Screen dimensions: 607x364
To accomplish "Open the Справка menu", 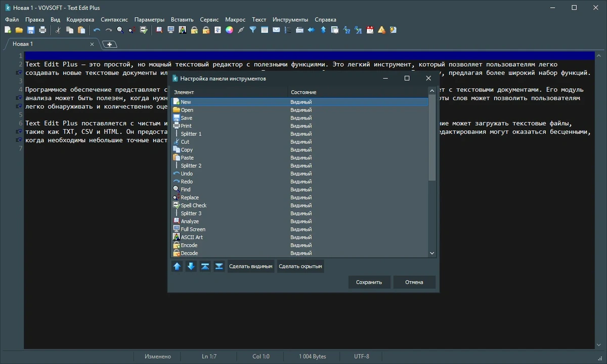I will pyautogui.click(x=325, y=20).
